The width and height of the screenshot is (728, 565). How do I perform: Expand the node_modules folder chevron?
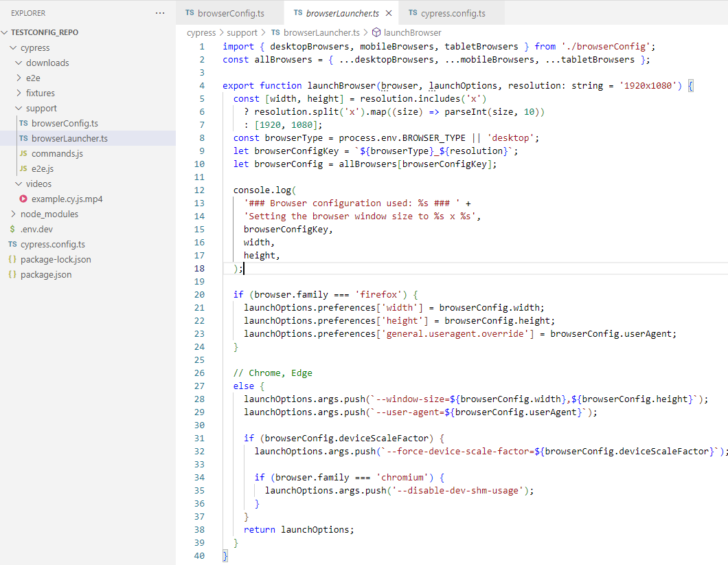tap(13, 214)
